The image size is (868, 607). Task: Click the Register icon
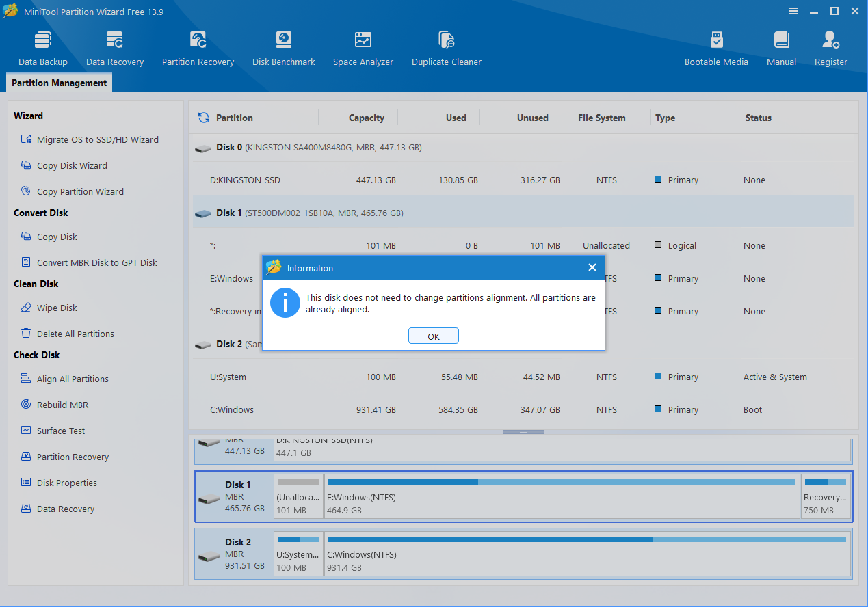click(x=831, y=49)
